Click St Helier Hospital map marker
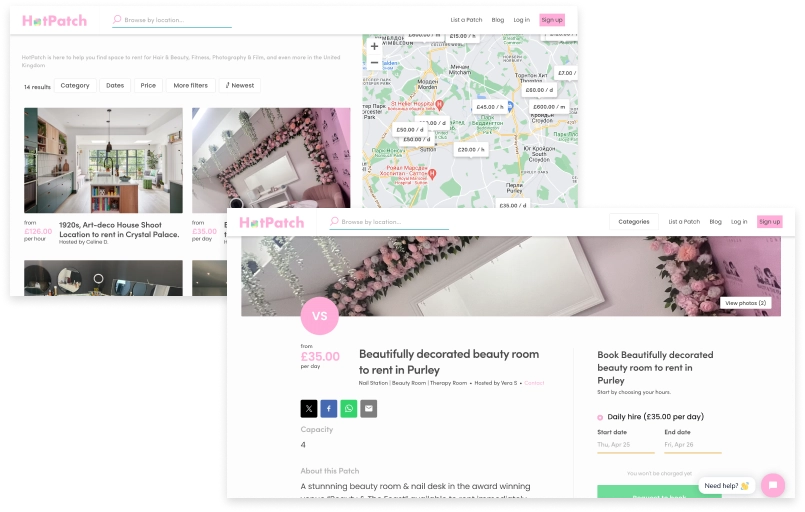 [x=439, y=105]
